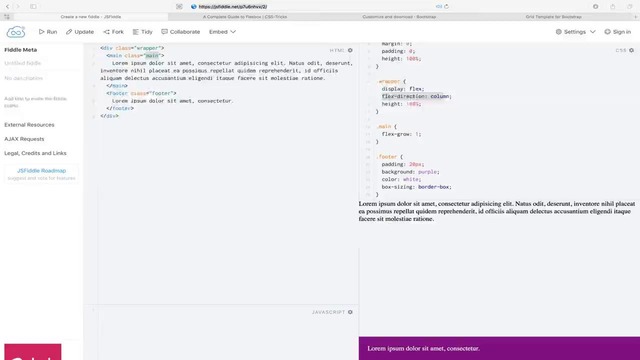Screen dimensions: 640x360
Task: Click the pinned tabs grid icon
Action: tap(7, 17)
